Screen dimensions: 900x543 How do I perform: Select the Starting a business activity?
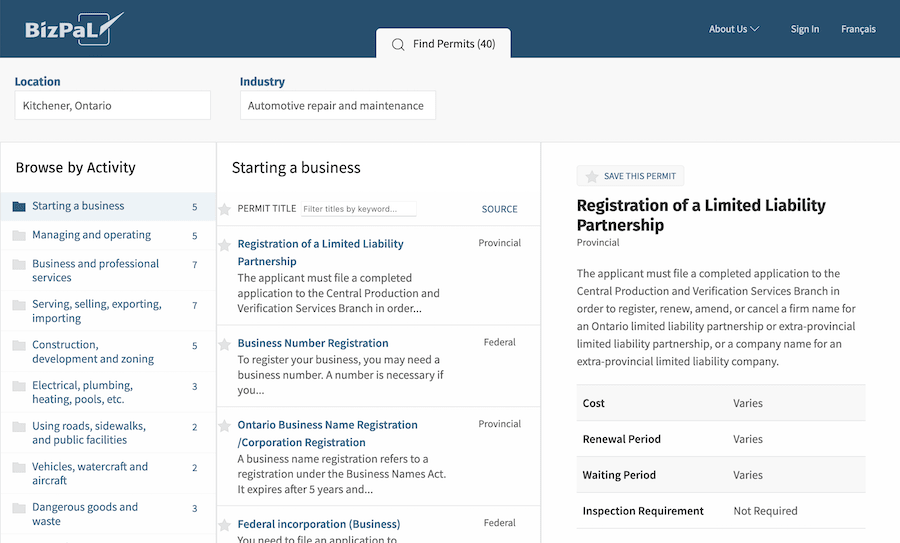(108, 206)
